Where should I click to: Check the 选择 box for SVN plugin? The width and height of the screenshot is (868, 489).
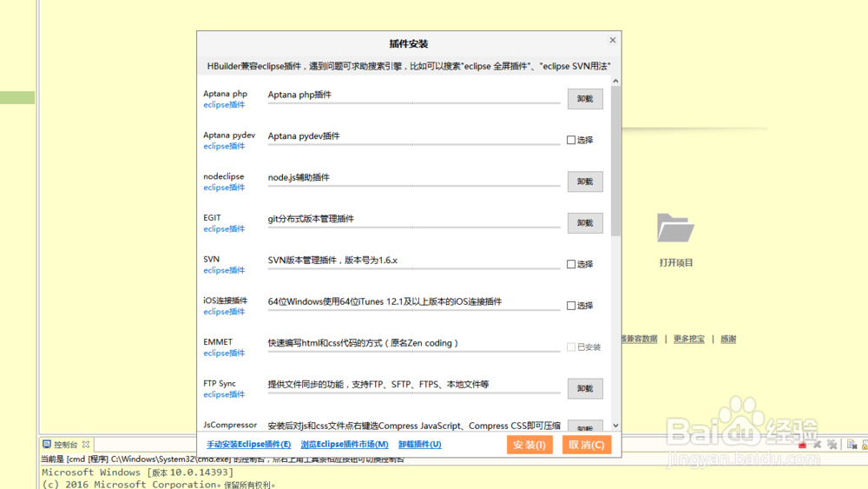coord(571,264)
